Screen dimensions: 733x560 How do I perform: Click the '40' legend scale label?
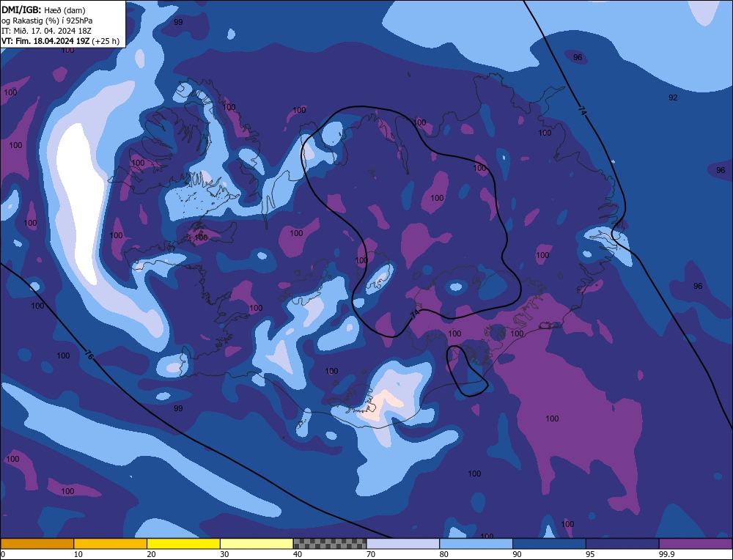point(298,554)
